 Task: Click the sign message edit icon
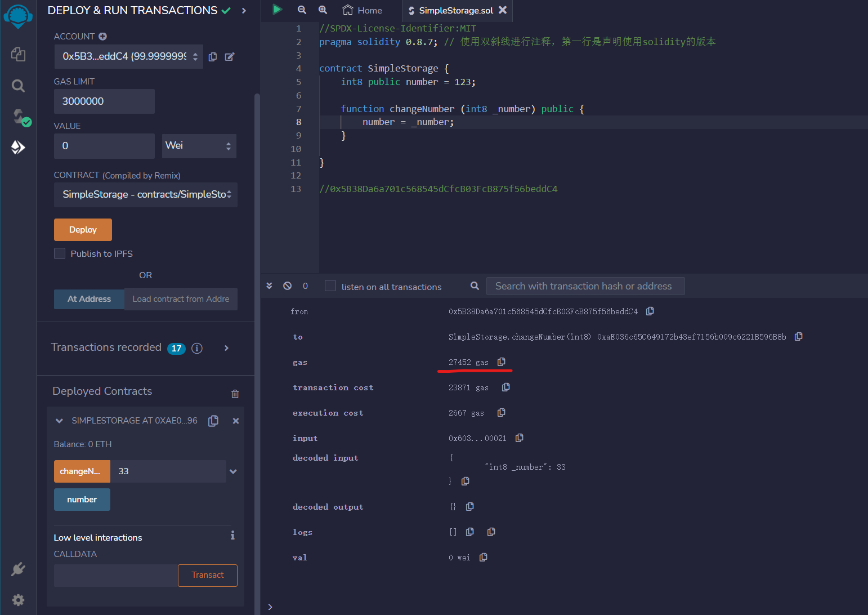pos(230,57)
